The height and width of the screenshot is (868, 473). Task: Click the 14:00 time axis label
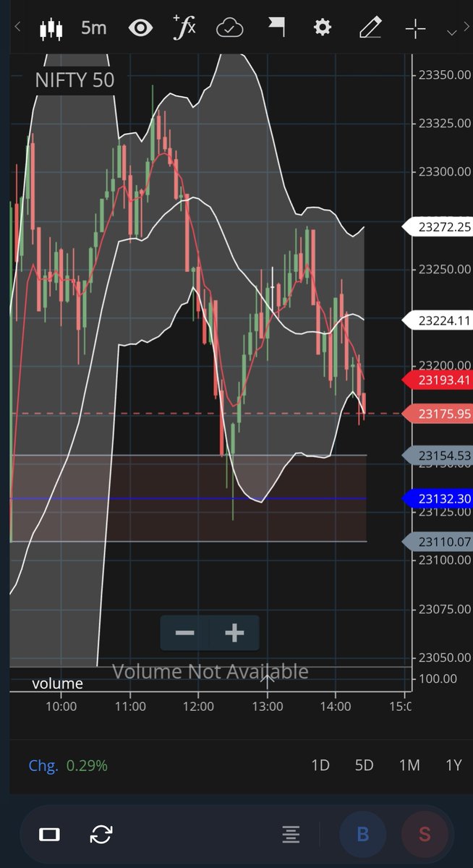click(x=336, y=705)
